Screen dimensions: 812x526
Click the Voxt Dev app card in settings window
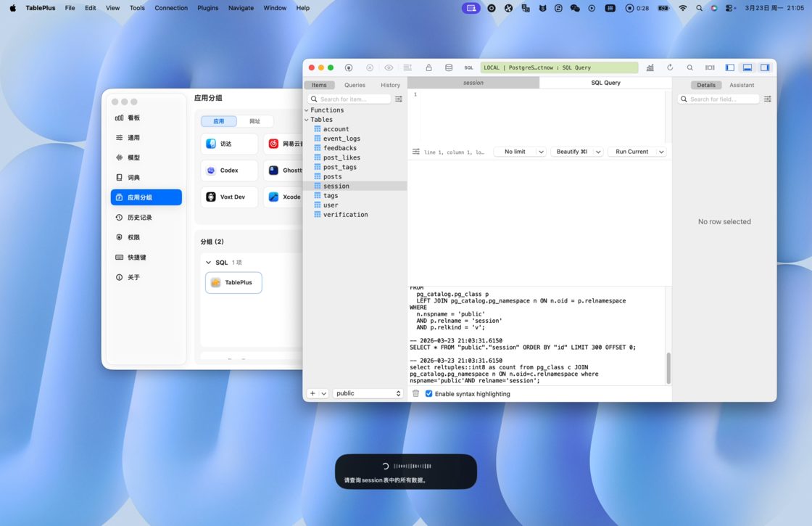tap(229, 197)
